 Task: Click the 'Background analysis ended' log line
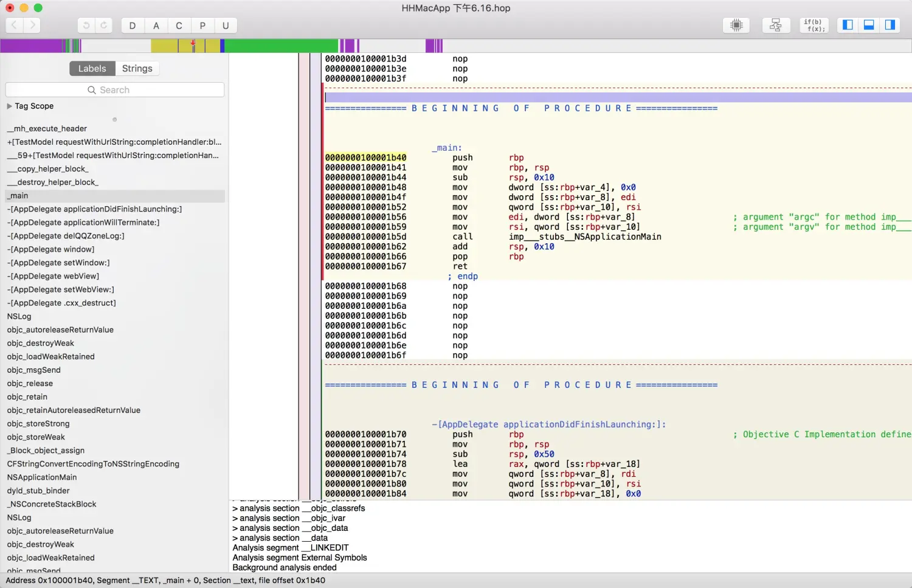(285, 567)
